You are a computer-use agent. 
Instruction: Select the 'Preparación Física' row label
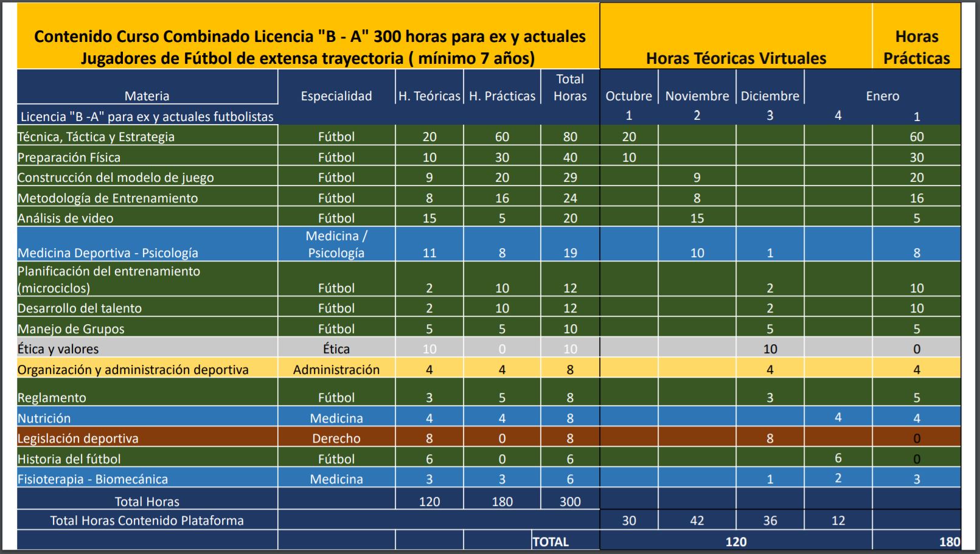pos(147,156)
